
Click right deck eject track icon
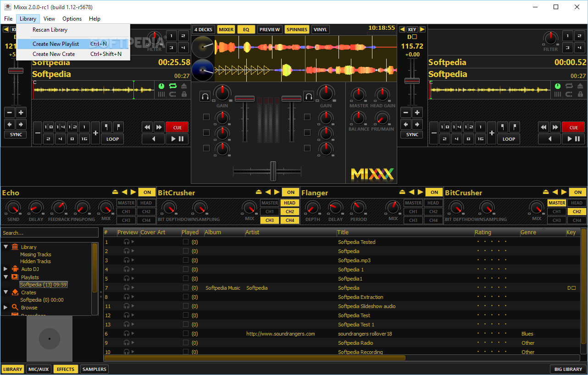[580, 86]
